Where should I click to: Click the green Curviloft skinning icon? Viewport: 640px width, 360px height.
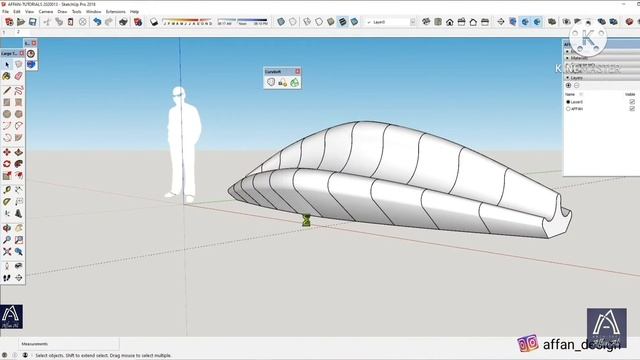294,82
